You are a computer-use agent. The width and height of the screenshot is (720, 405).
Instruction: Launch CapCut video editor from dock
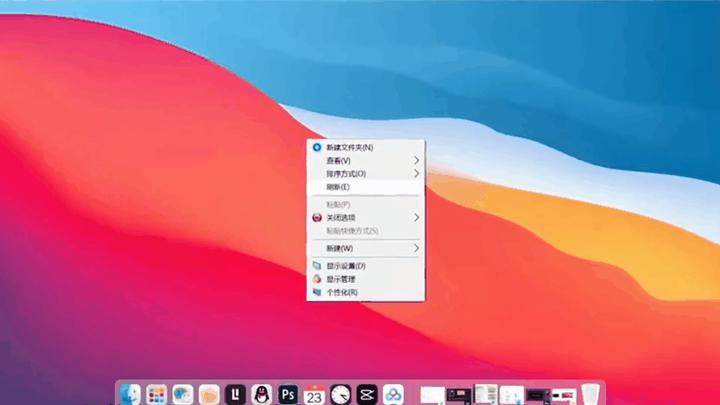(x=366, y=394)
